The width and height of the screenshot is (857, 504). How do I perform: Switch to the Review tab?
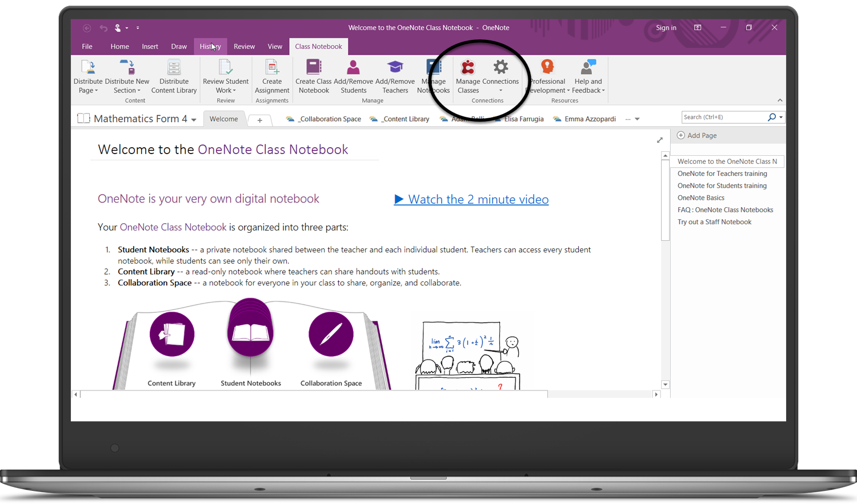tap(244, 46)
